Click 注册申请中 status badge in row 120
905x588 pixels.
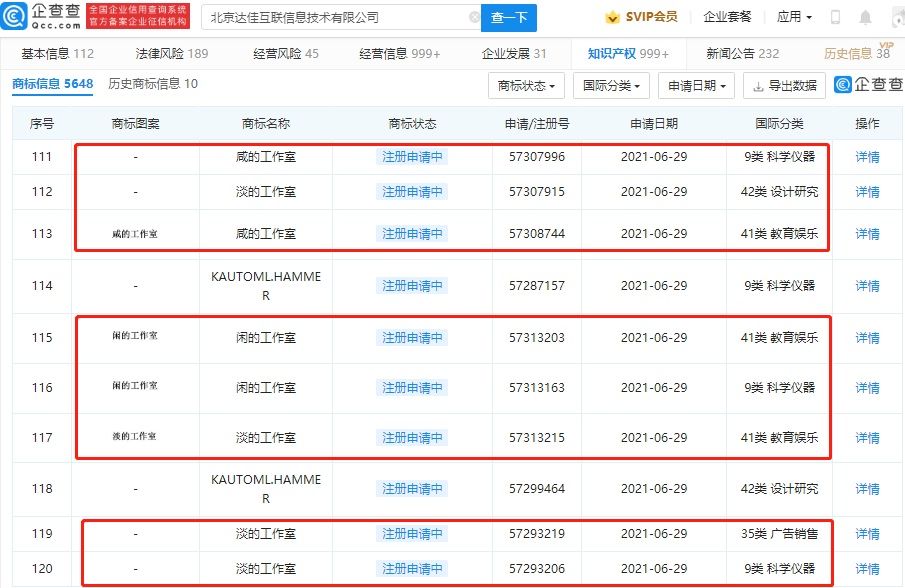coord(412,569)
